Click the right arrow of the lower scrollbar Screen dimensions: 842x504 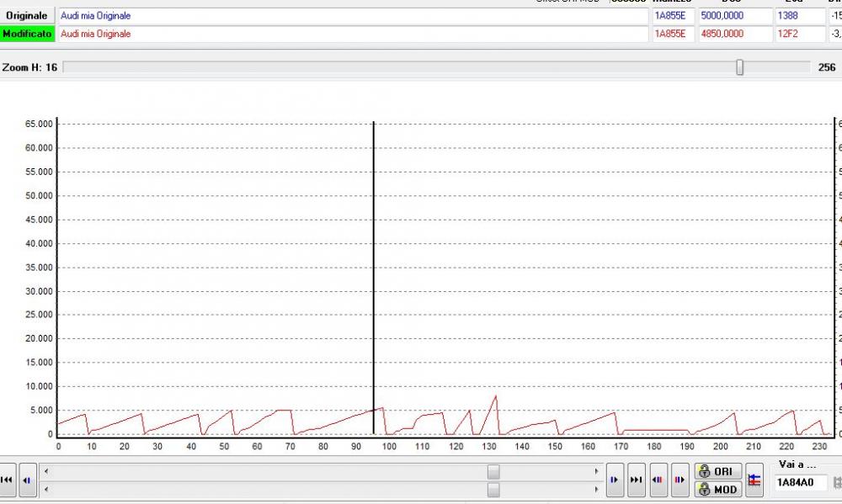(597, 489)
